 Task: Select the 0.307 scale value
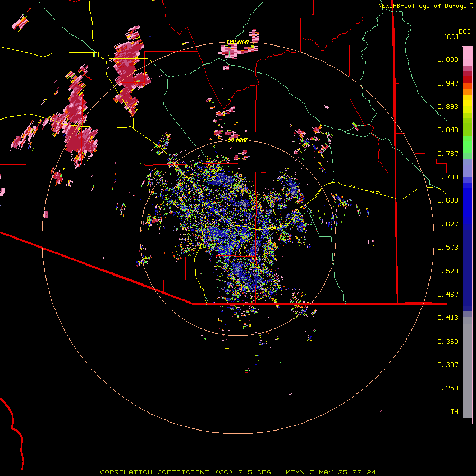tap(448, 365)
